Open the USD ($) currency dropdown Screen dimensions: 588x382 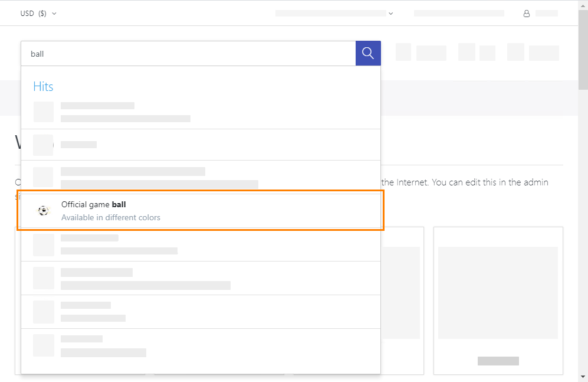coord(38,14)
